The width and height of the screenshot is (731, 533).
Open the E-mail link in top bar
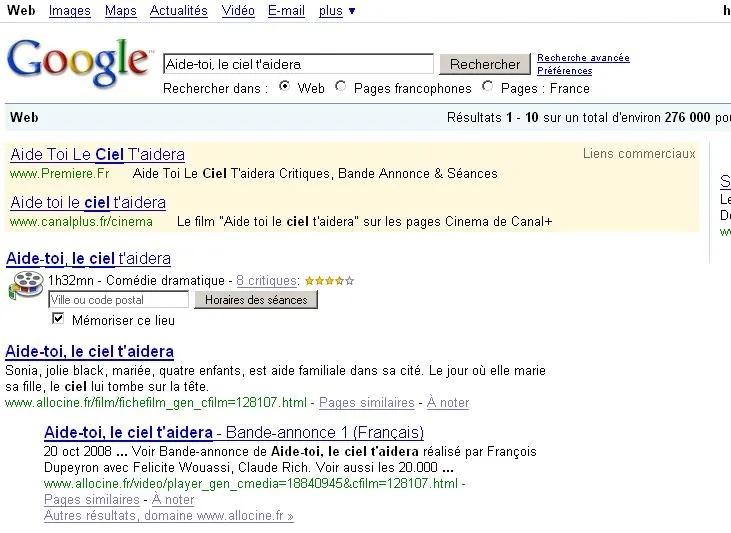pos(286,11)
